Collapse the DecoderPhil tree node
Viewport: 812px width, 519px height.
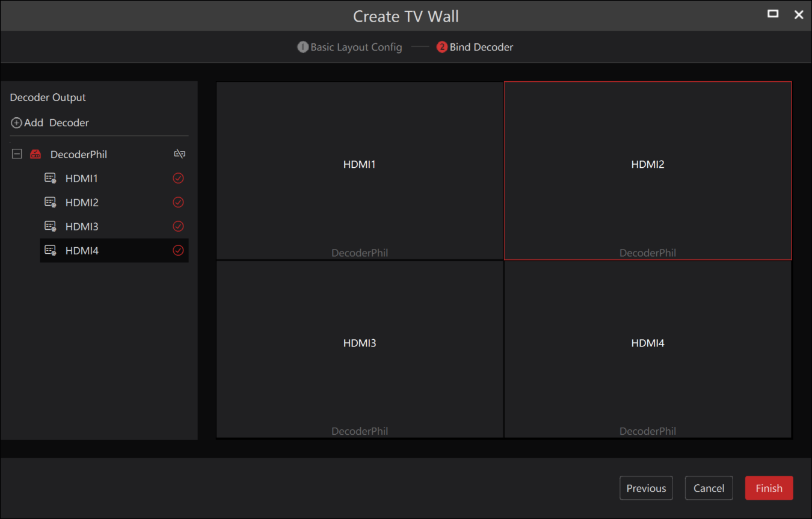(17, 154)
